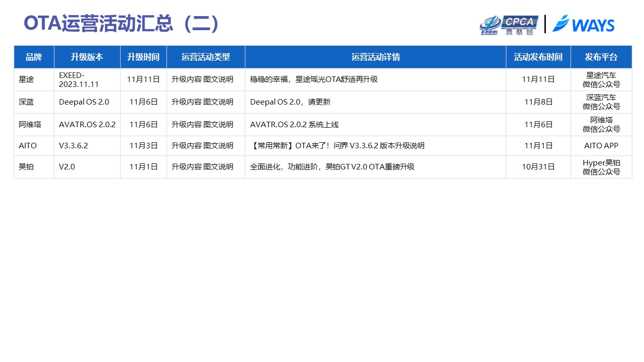Select the 11月3日 upgrade time cell
Viewport: 644px width, 362px height.
143,146
